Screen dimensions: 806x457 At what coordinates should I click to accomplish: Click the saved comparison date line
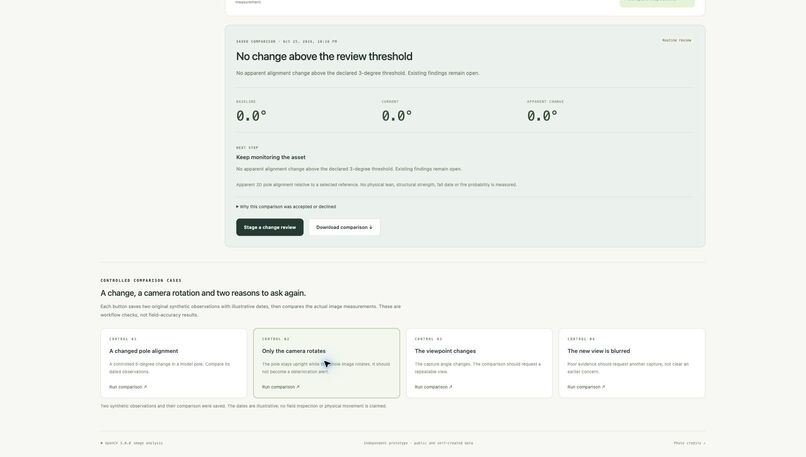click(287, 42)
